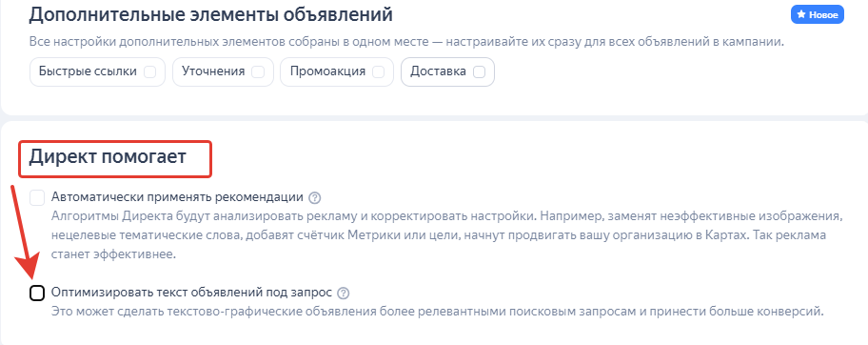Enable the Доставка checkbox
Image resolution: width=868 pixels, height=345 pixels.
pyautogui.click(x=480, y=72)
